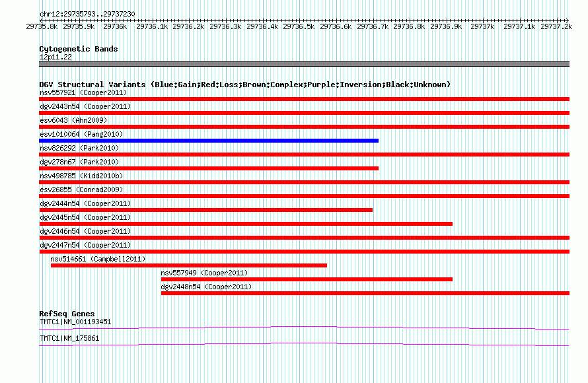Open variant nsv557949 (Cooper2011) label

point(204,273)
